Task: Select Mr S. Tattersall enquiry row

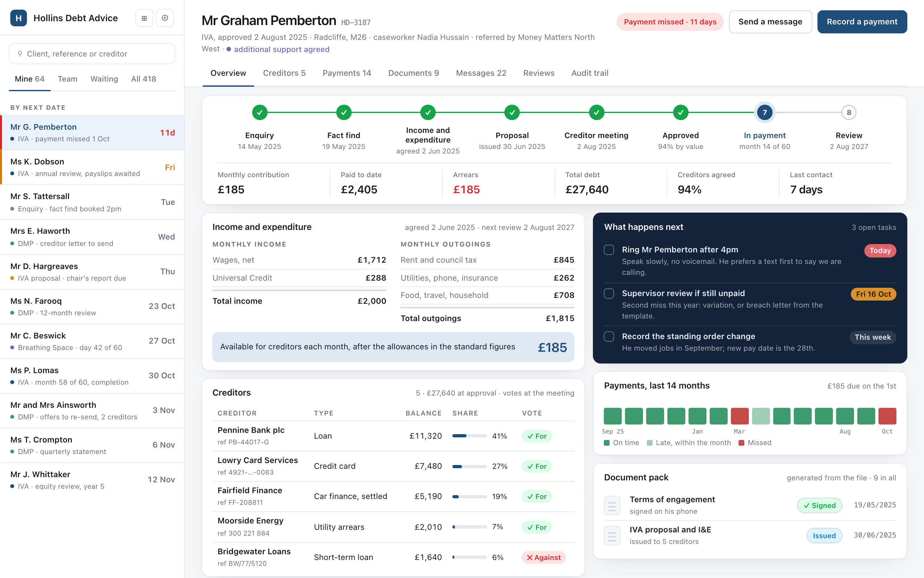Action: click(92, 202)
